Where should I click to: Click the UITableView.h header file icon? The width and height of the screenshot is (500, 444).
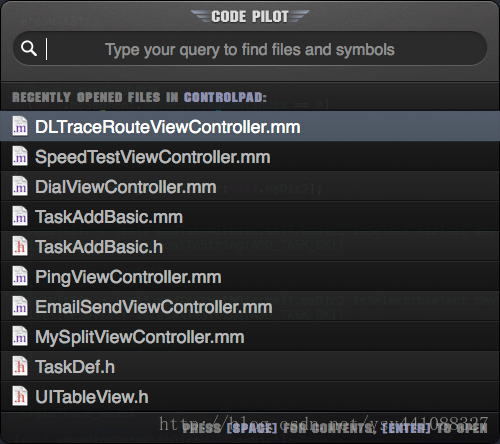point(20,396)
